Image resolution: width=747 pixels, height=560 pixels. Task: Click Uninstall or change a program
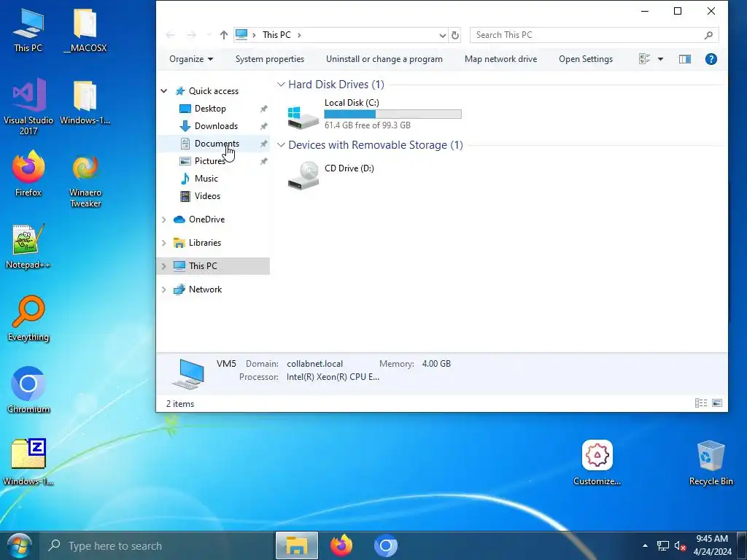click(384, 59)
